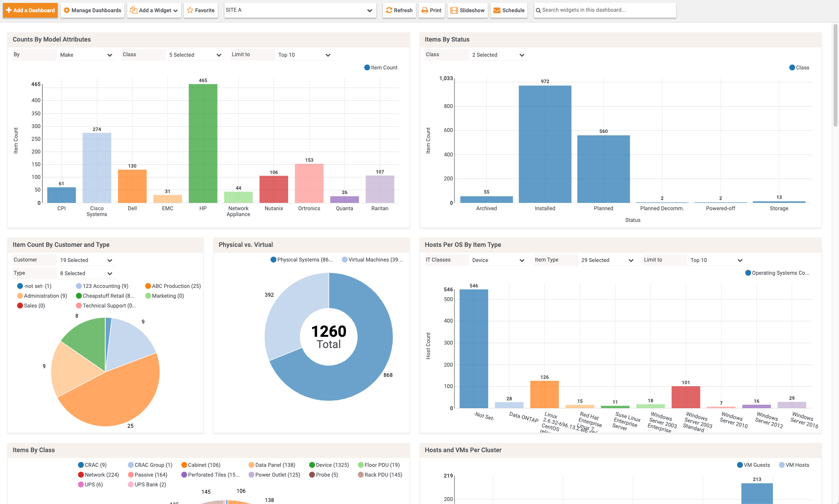This screenshot has height=504, width=839.
Task: Click the -Not Set- bar showing 546
Action: point(474,349)
